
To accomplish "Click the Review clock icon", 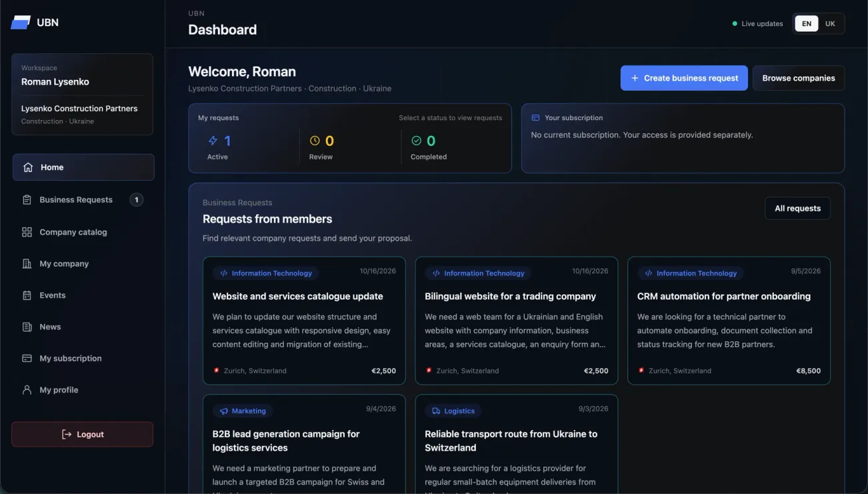I will point(315,141).
